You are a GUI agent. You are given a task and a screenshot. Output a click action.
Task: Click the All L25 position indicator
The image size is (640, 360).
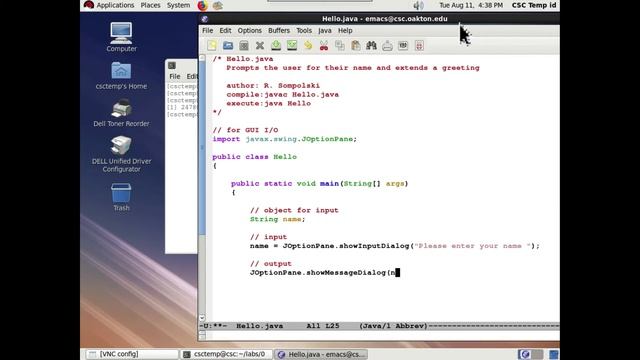click(x=322, y=326)
